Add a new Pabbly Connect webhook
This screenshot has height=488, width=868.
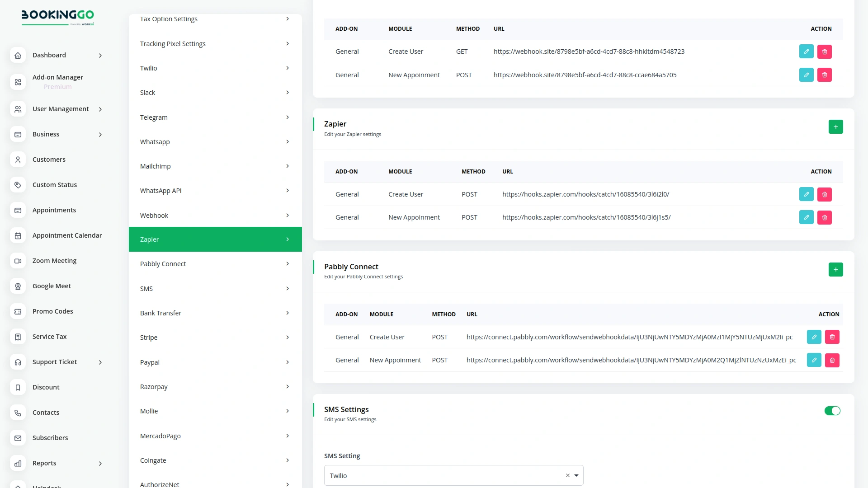(x=836, y=270)
